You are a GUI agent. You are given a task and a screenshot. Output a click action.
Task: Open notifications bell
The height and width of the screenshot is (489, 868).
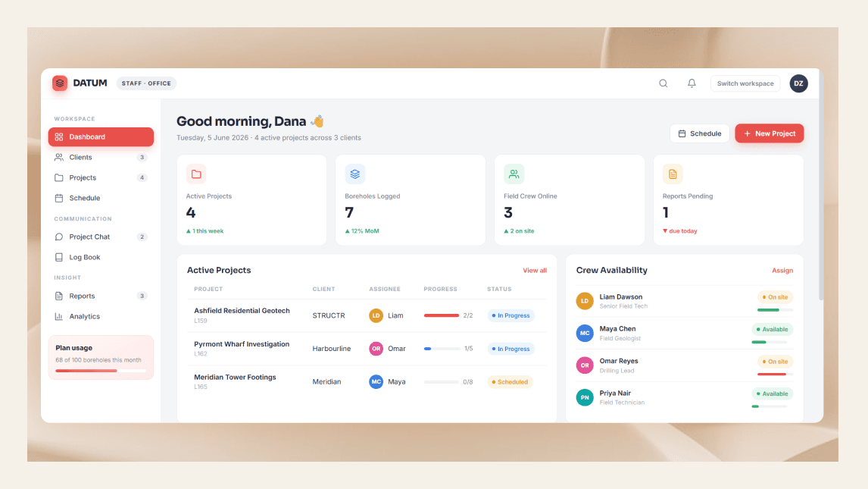[692, 83]
